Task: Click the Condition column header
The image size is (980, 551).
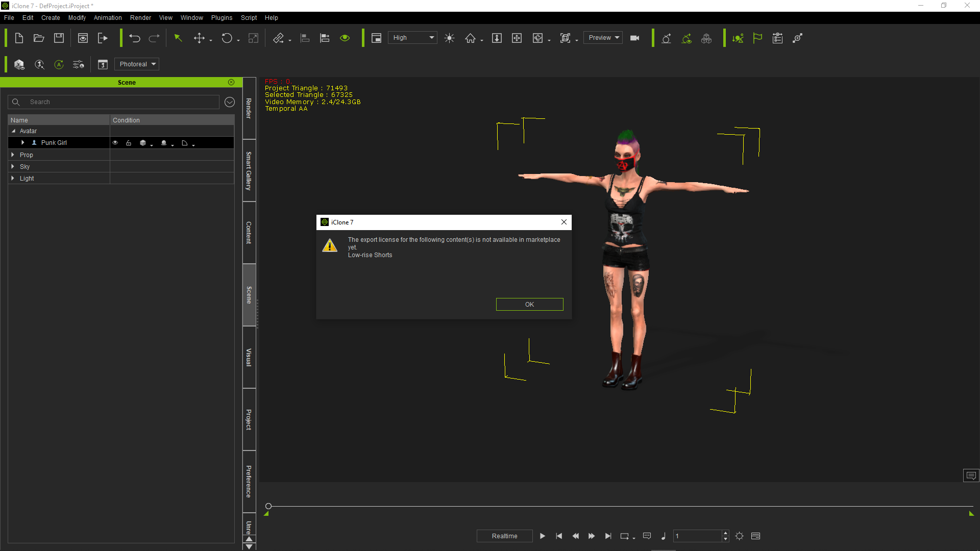Action: pyautogui.click(x=172, y=120)
